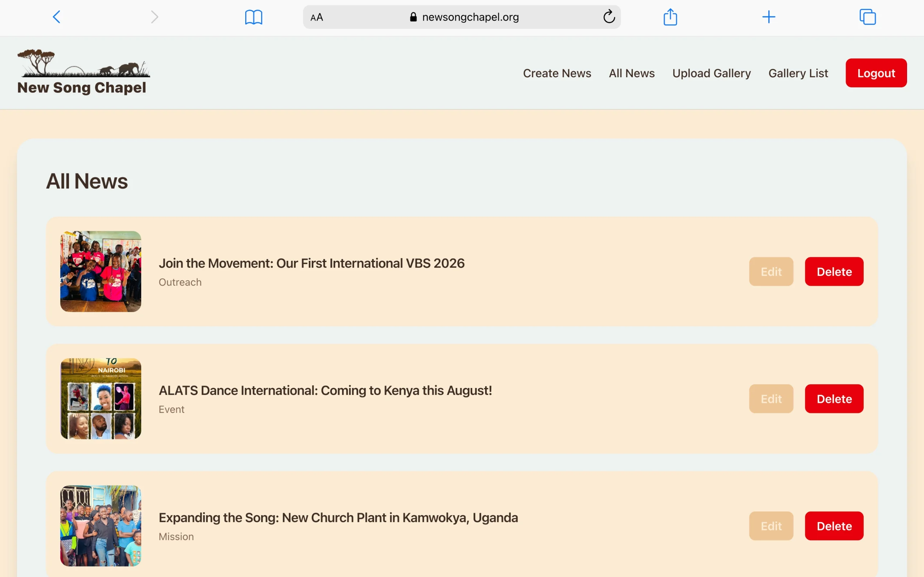Image resolution: width=924 pixels, height=577 pixels.
Task: Open the share sheet icon
Action: [x=670, y=17]
